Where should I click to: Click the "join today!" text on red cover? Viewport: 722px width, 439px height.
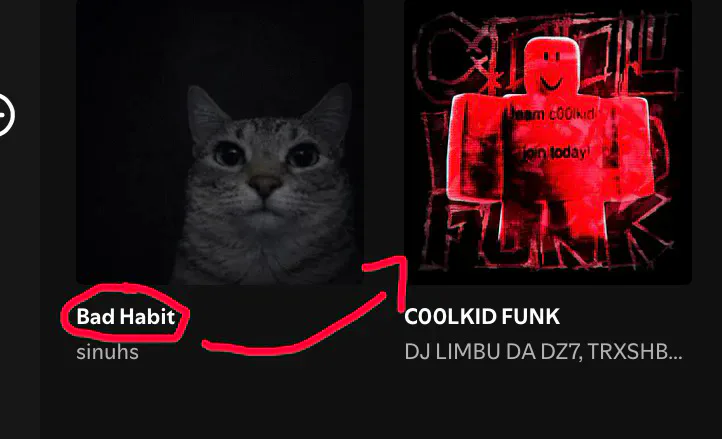click(555, 153)
